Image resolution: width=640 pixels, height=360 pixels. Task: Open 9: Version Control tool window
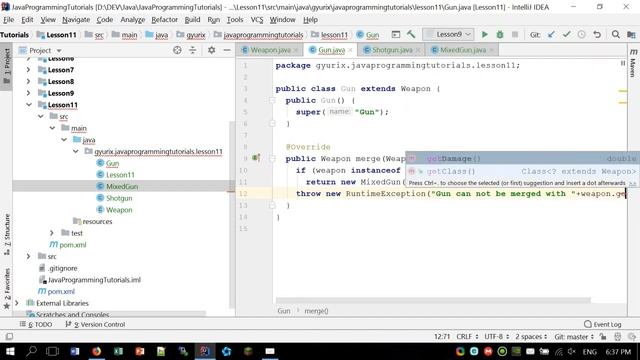(95, 324)
